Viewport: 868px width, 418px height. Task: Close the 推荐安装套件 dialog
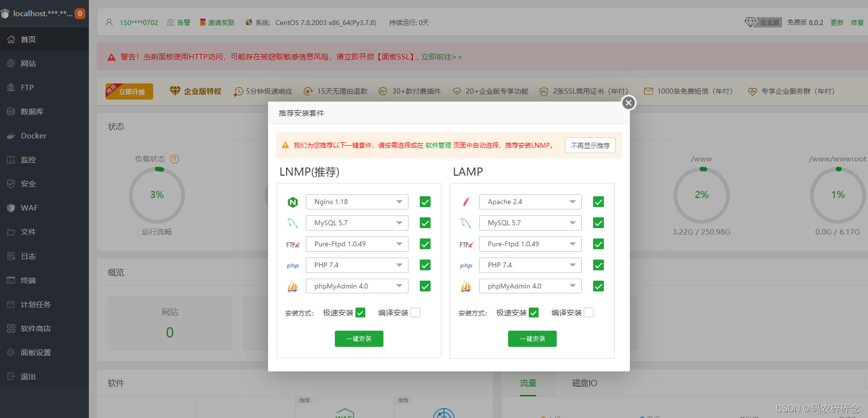click(x=628, y=103)
